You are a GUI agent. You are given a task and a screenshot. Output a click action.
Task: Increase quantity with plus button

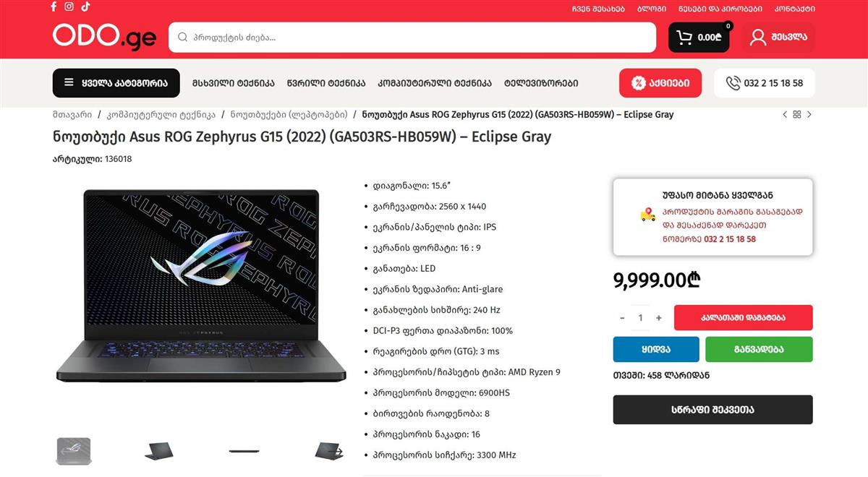(x=659, y=318)
